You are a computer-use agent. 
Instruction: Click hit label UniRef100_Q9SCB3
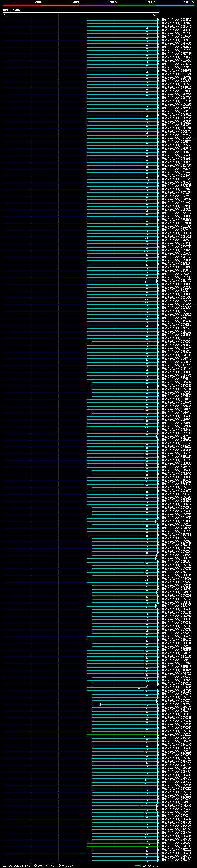[x=177, y=81]
